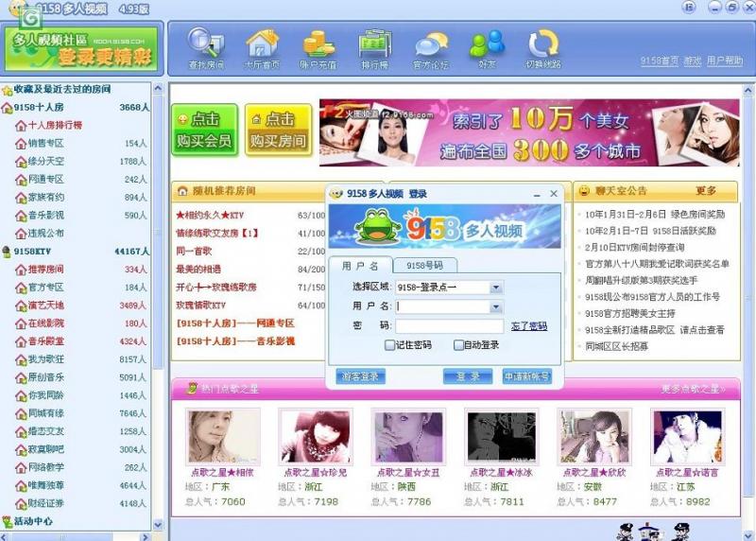Open the 用户名 dropdown arrow
This screenshot has height=541, width=756.
(495, 307)
